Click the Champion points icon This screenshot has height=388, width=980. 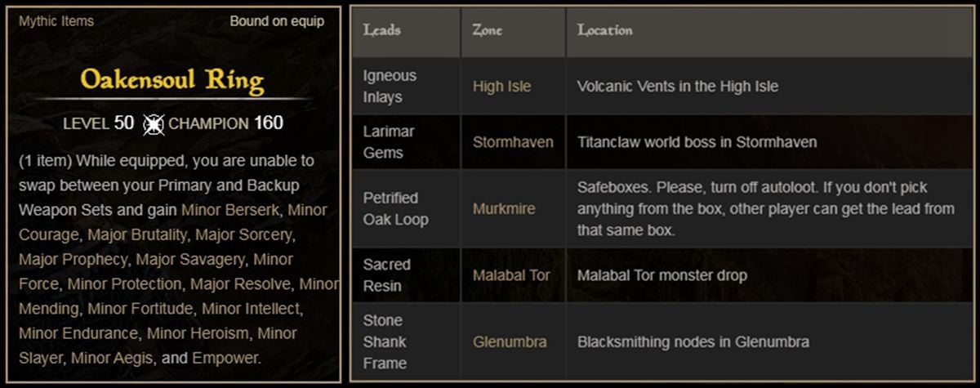click(x=154, y=124)
